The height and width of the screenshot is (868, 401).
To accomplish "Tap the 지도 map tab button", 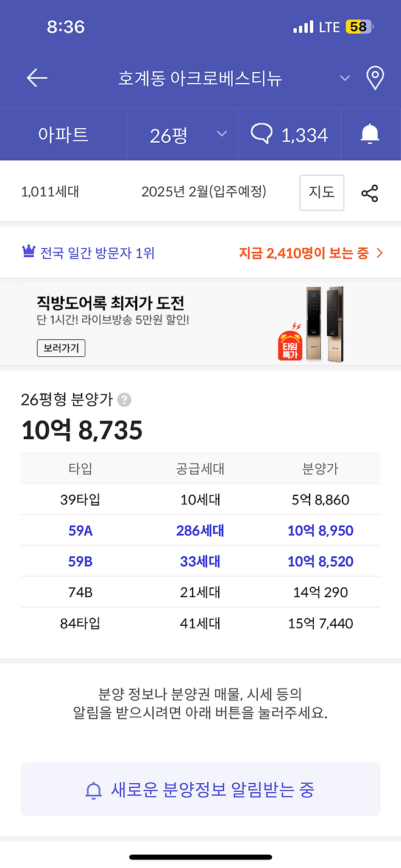I will tap(322, 193).
